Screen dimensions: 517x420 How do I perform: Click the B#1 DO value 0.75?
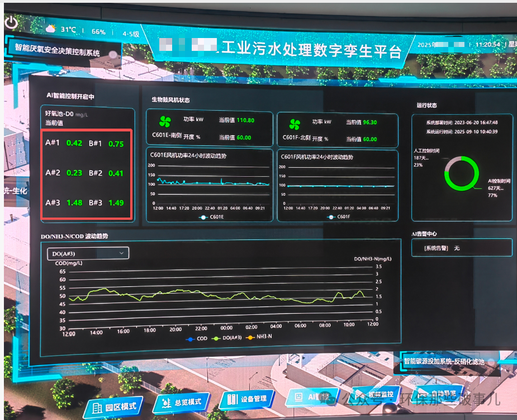(116, 144)
